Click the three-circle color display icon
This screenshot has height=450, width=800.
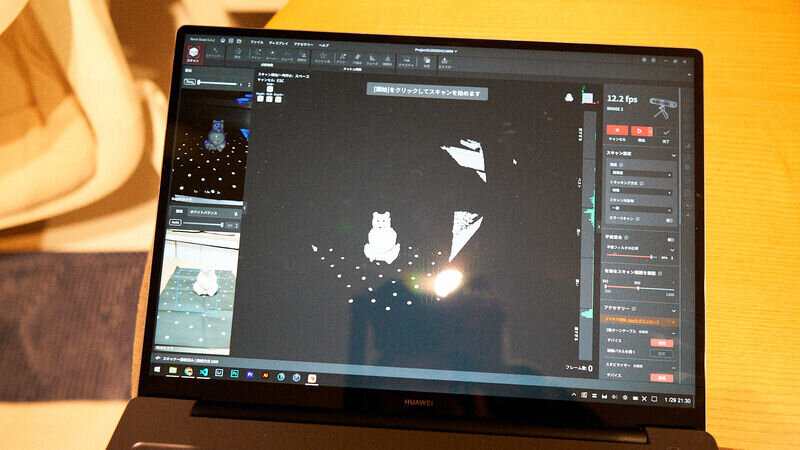(569, 97)
